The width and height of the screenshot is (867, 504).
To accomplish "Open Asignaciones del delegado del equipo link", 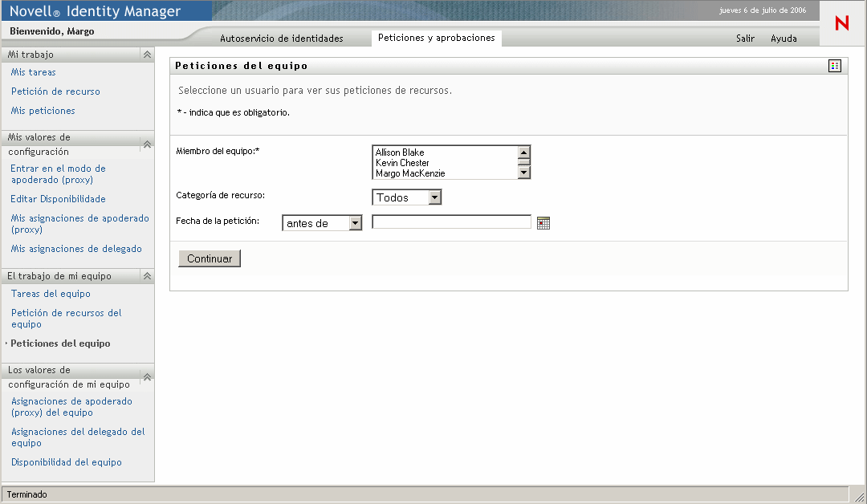I will click(78, 437).
